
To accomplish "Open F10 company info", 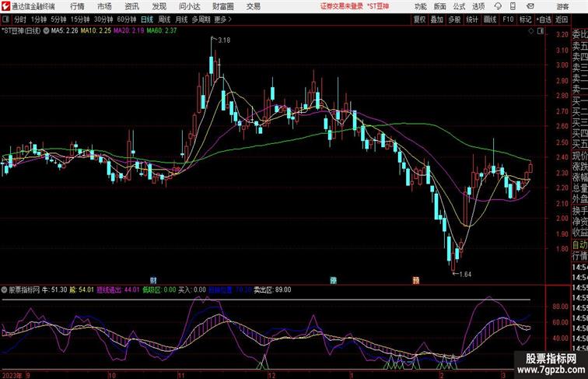I will [x=508, y=19].
